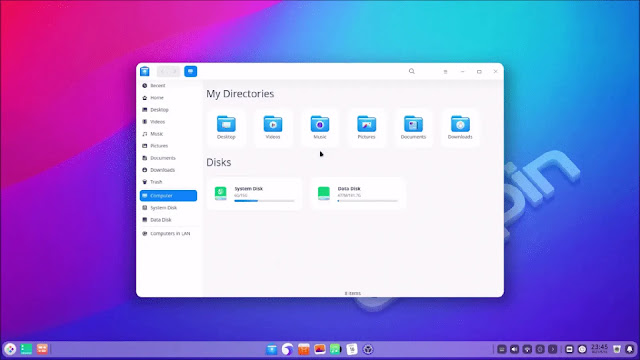Open File Manager from the dock
The width and height of the screenshot is (640, 360).
tap(271, 349)
